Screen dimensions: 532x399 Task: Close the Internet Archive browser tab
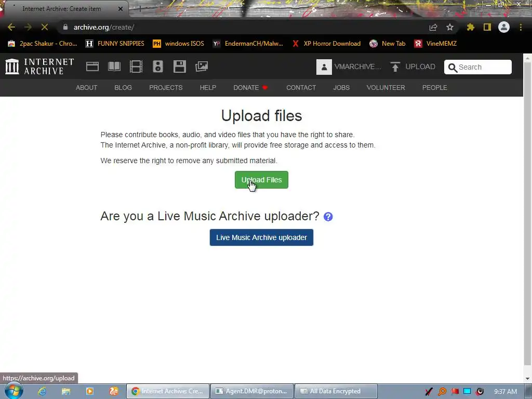pyautogui.click(x=121, y=9)
